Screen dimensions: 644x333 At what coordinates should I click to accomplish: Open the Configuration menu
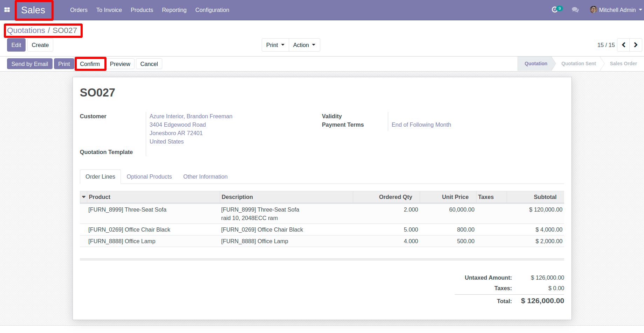[212, 10]
